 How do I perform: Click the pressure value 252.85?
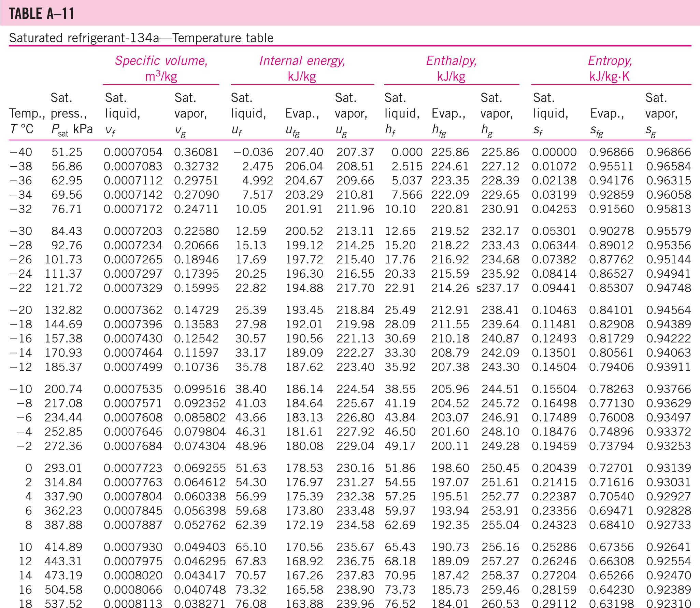(x=63, y=432)
